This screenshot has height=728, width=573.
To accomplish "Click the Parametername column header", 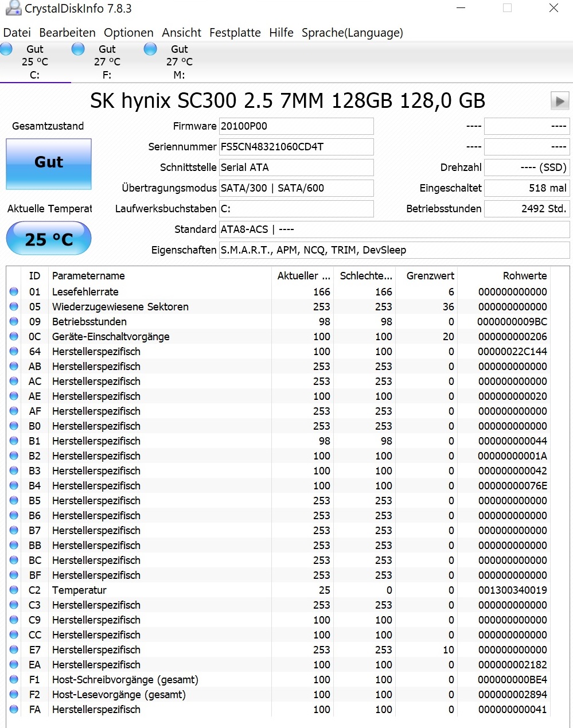I will [x=159, y=276].
